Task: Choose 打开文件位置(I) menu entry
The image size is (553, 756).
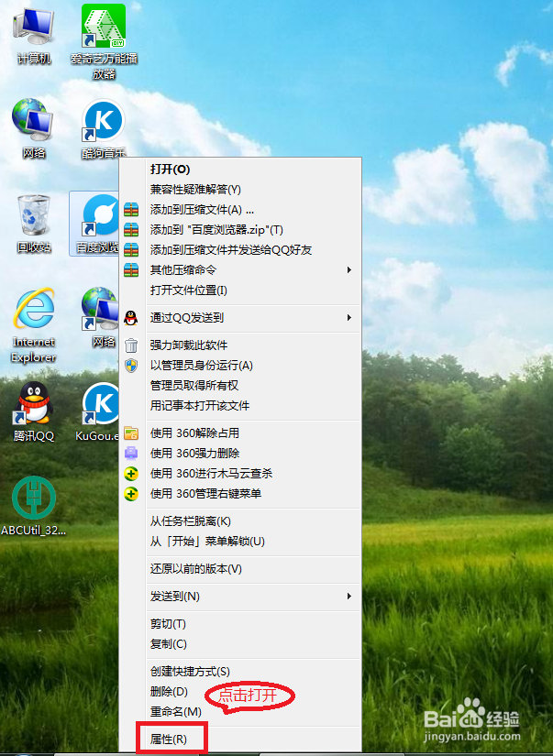Action: [x=240, y=290]
